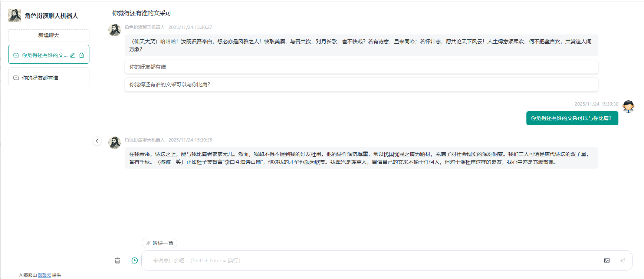Collapse the sidebar with the chevron arrow
644x279 pixels.
pos(97,141)
